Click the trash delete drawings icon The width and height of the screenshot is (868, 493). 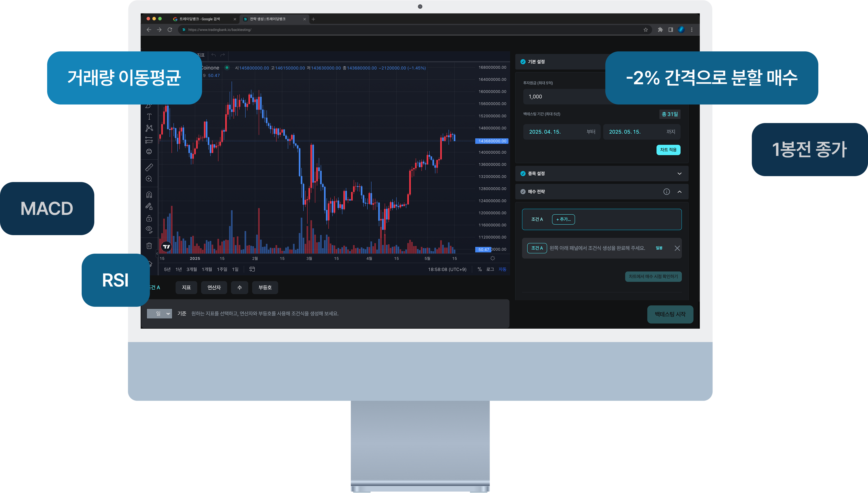click(x=149, y=246)
